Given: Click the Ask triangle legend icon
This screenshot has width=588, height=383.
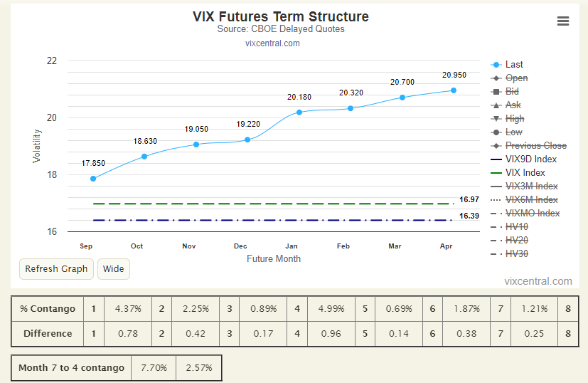Looking at the screenshot, I should pos(496,105).
